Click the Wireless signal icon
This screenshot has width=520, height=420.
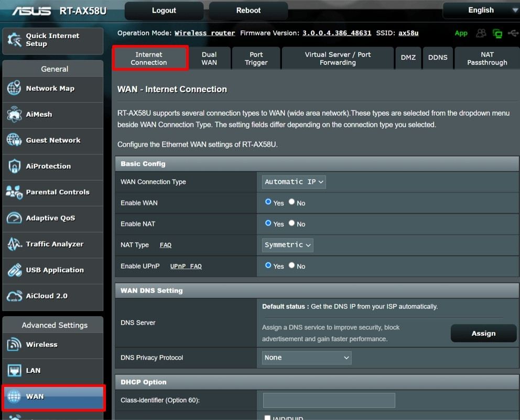click(x=14, y=345)
